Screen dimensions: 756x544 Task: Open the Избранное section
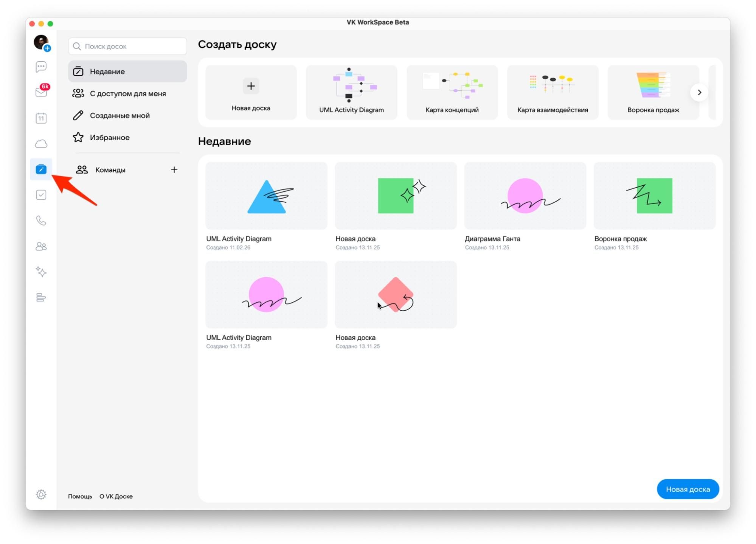110,137
